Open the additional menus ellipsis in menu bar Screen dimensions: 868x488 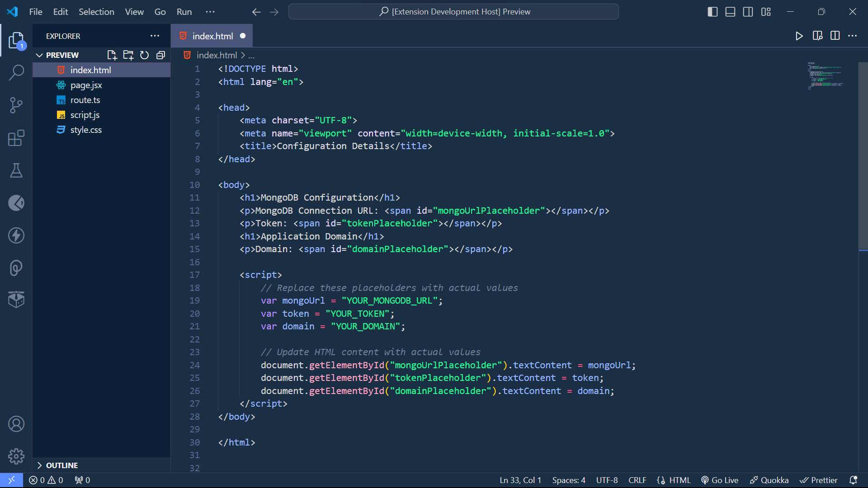point(210,12)
